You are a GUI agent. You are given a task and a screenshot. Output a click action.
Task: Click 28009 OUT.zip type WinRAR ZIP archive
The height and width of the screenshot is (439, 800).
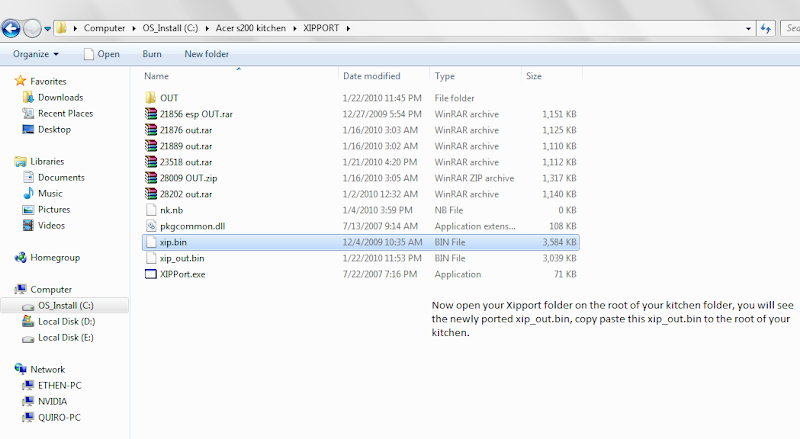point(474,178)
